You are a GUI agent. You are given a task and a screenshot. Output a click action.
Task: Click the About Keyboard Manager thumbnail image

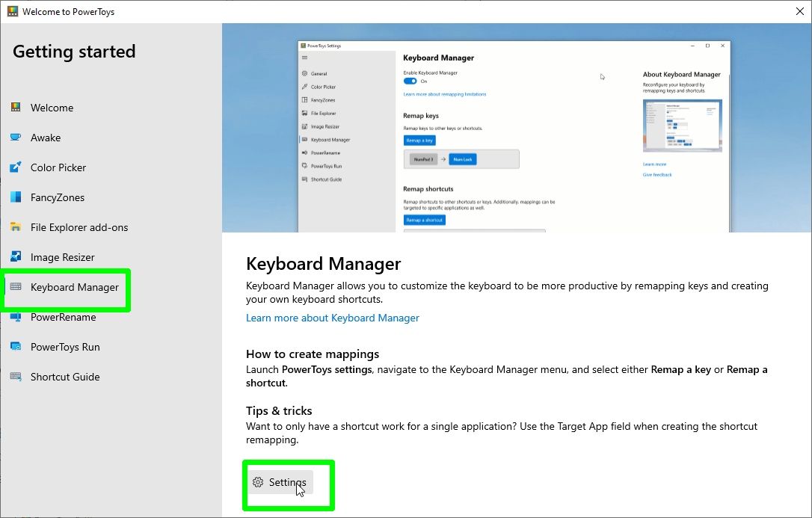click(x=682, y=124)
